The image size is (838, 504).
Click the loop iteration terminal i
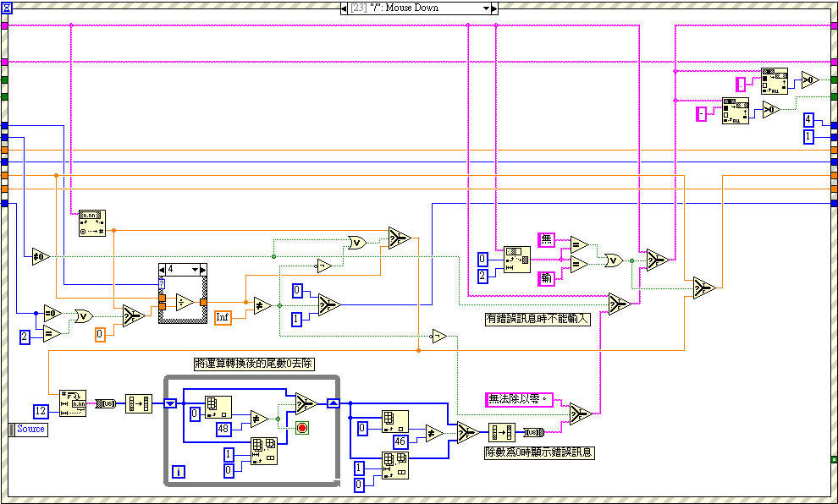[x=178, y=471]
